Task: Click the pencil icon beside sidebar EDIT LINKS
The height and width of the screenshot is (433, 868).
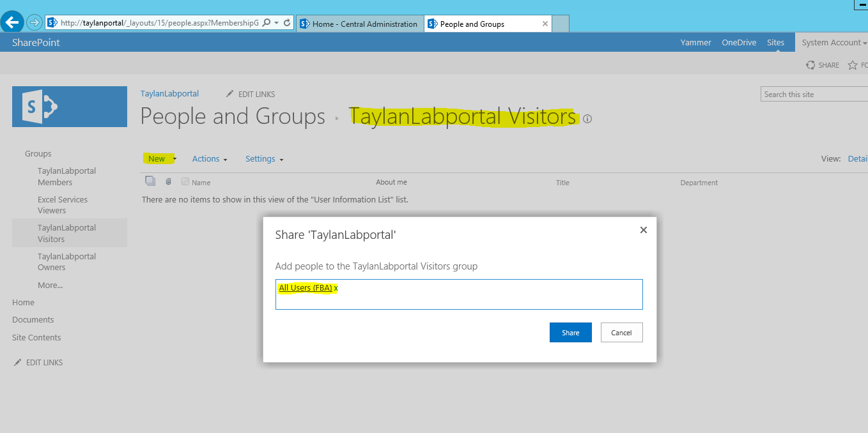Action: coord(18,362)
